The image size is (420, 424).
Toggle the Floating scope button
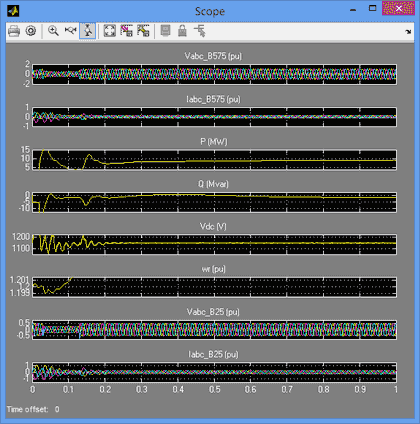click(165, 31)
